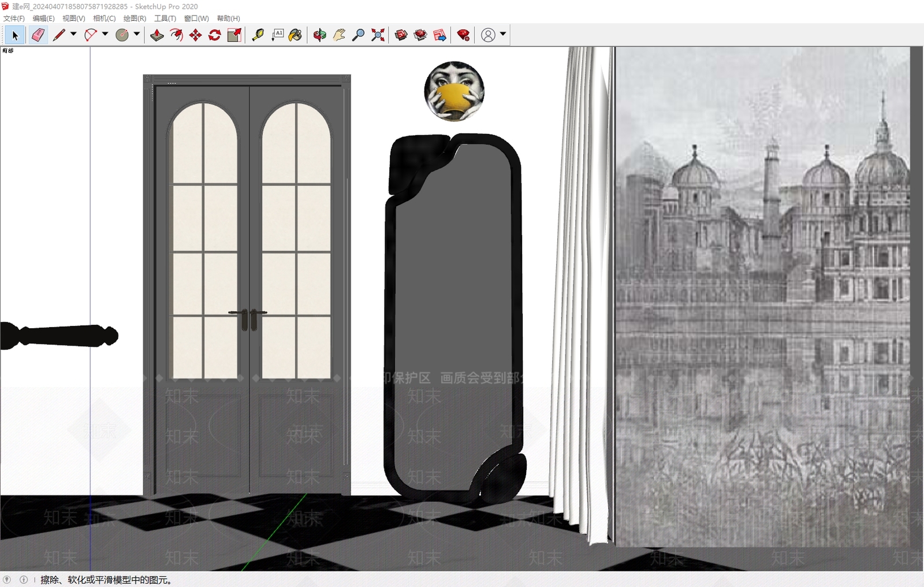Click the status bar info icon

point(24,579)
